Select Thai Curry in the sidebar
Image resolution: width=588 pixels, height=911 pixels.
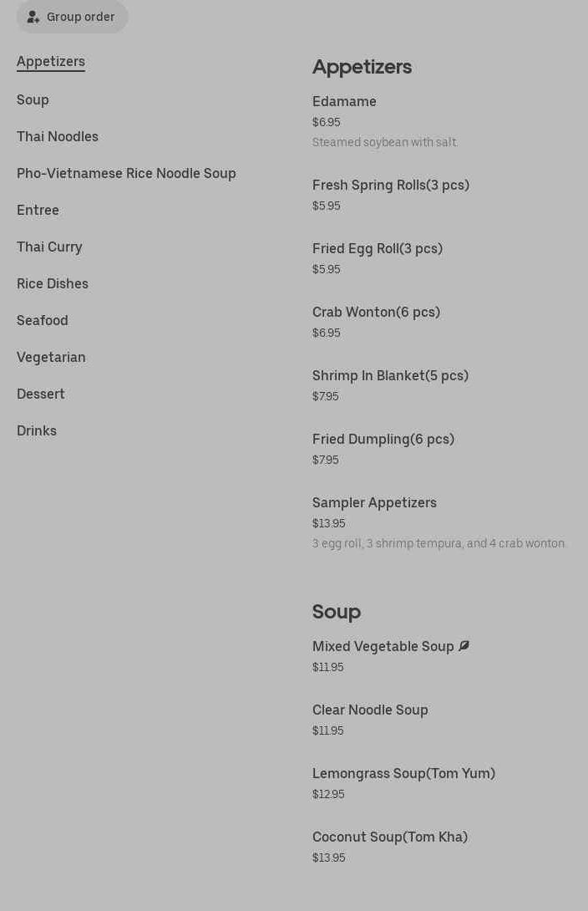49,247
